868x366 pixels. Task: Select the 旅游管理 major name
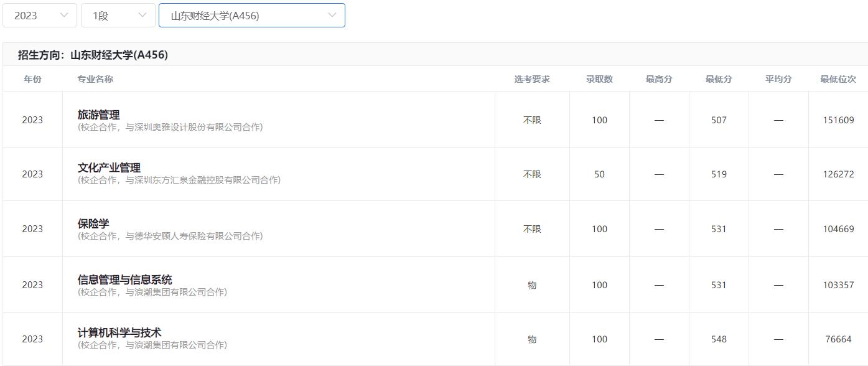(x=98, y=115)
